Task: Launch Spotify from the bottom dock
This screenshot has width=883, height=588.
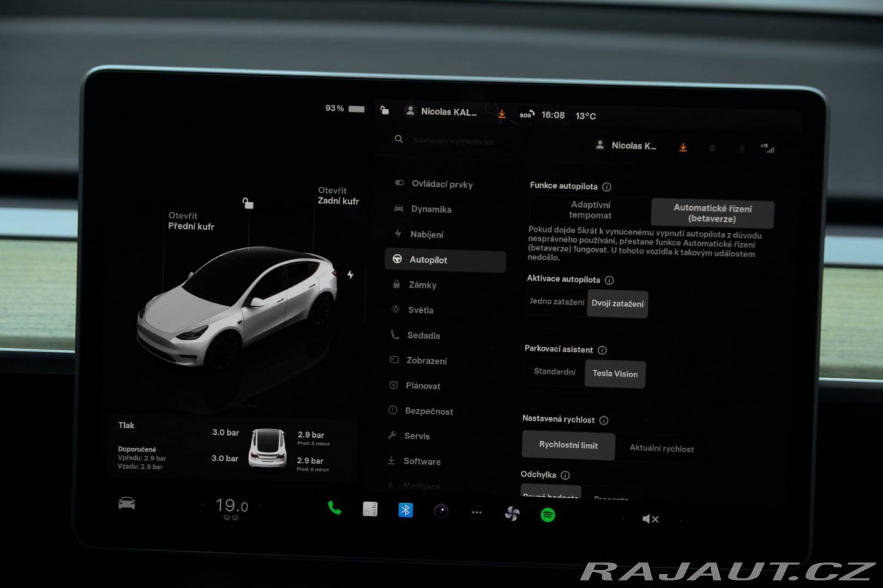Action: (x=548, y=514)
